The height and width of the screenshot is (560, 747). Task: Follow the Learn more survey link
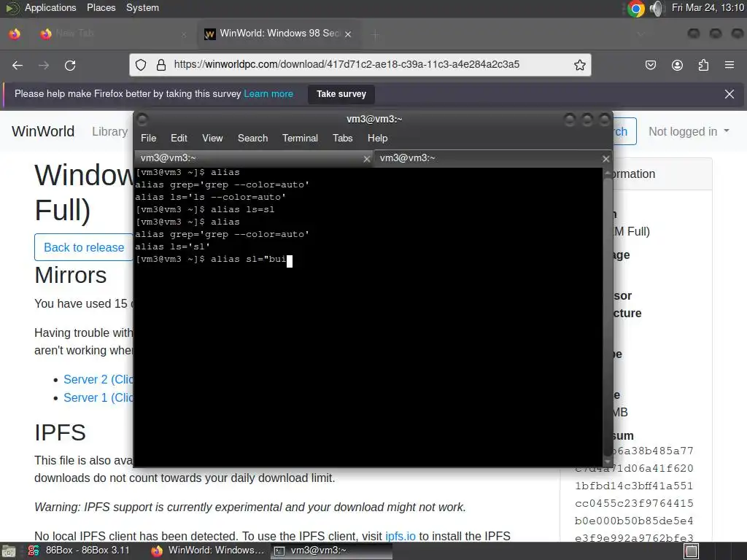268,94
